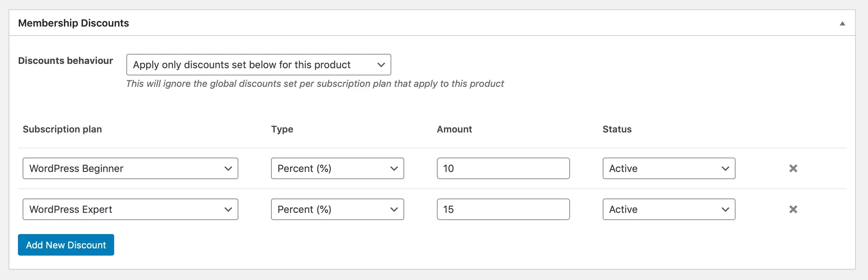Remove the WordPress Beginner discount row
The width and height of the screenshot is (868, 280).
(x=793, y=168)
